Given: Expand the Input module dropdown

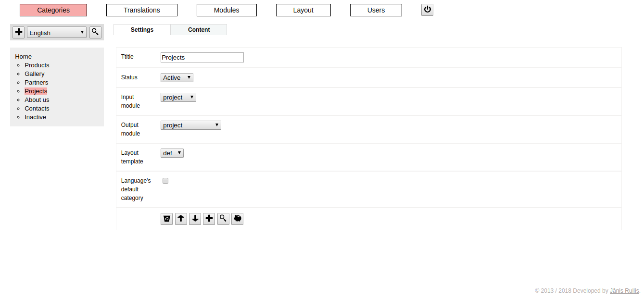Looking at the screenshot, I should click(x=178, y=97).
